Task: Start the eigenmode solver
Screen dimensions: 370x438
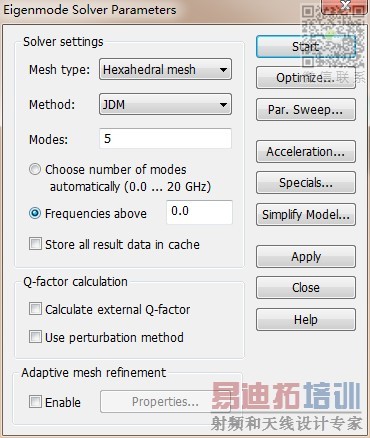Action: [306, 47]
